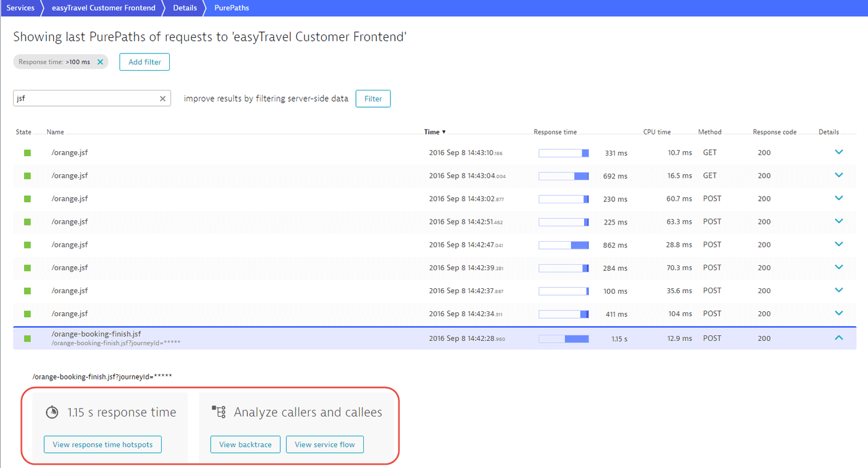
Task: Click the 12.9 ms CPU time value
Action: point(680,338)
